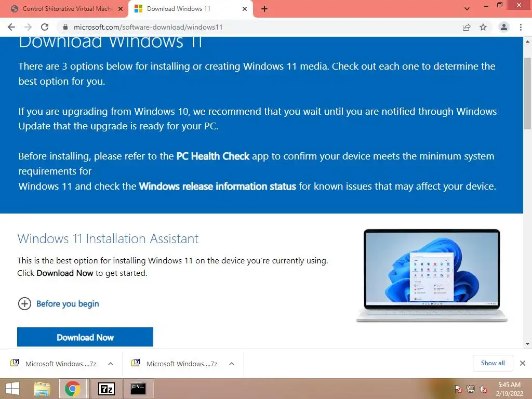Click the Windows 11 laptop image
The width and height of the screenshot is (532, 399).
pos(432,275)
